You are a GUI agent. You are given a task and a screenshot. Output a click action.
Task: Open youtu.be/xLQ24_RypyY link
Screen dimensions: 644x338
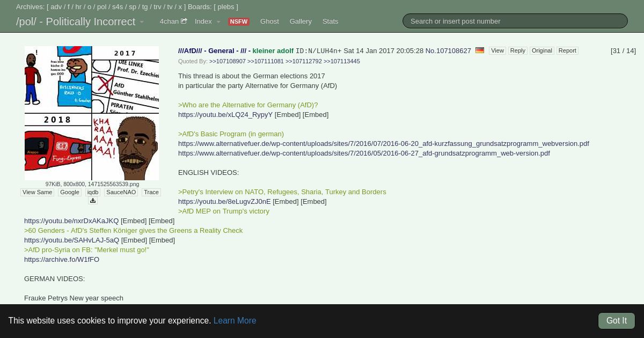click(225, 115)
